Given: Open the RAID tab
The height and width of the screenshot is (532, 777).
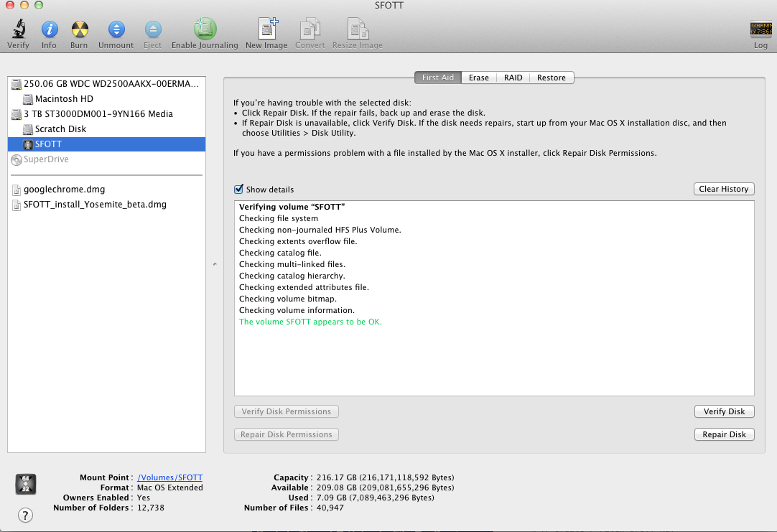Looking at the screenshot, I should point(513,78).
